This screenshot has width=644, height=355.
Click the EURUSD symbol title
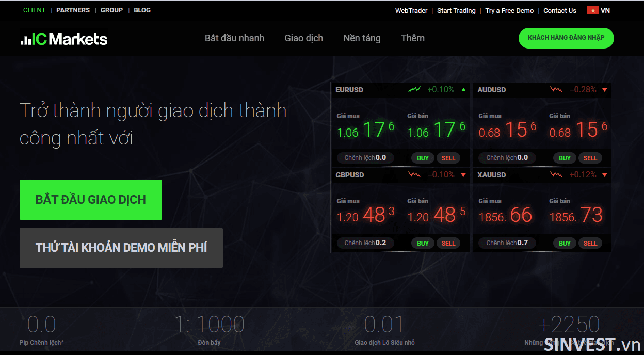pyautogui.click(x=349, y=90)
